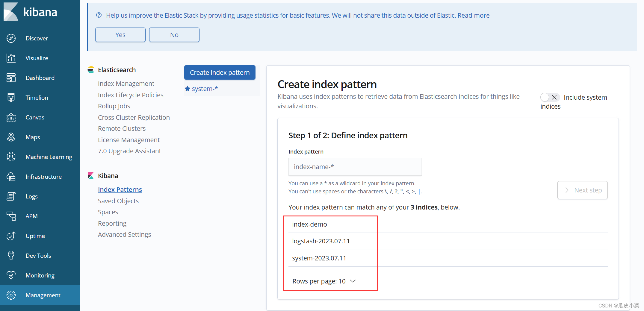Click the Step 1 of 2 heading
This screenshot has height=311, width=644.
[348, 136]
